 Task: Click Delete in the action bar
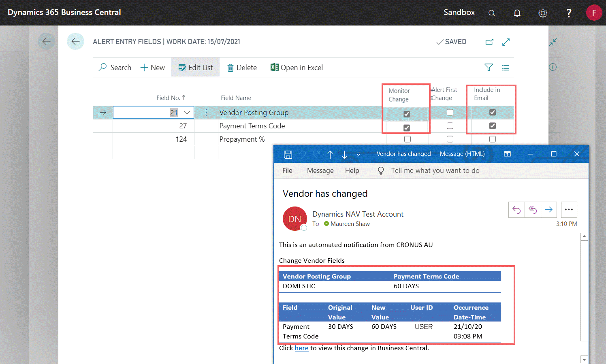242,68
